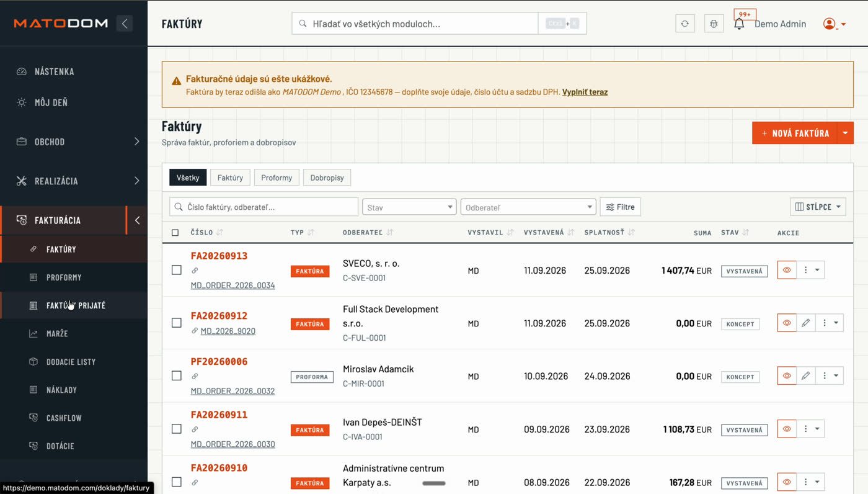The height and width of the screenshot is (494, 868).
Task: Open the Stav filter dropdown
Action: click(409, 207)
